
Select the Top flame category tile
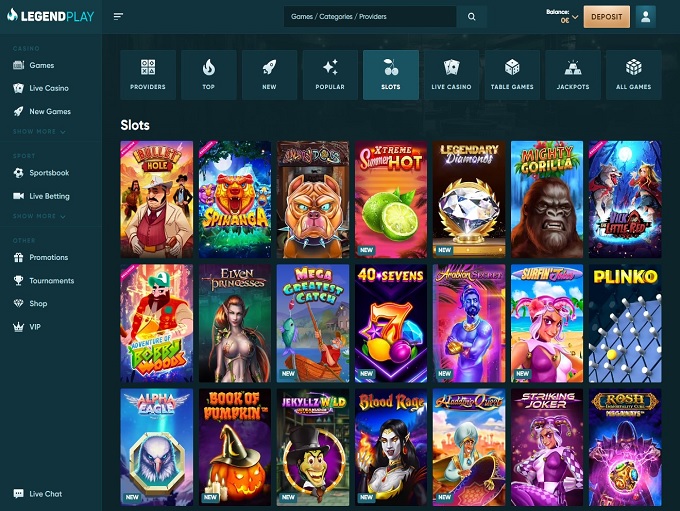coord(208,75)
